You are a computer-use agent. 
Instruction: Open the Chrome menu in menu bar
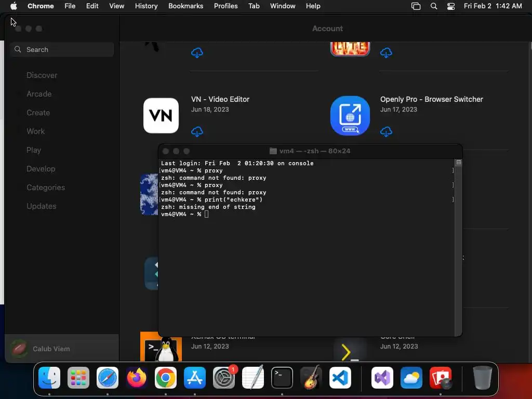coord(41,6)
